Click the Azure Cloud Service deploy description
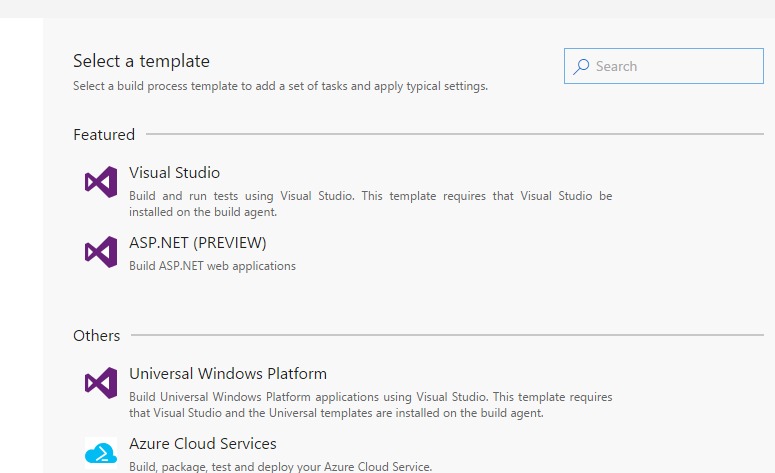Image resolution: width=775 pixels, height=473 pixels. [x=281, y=467]
